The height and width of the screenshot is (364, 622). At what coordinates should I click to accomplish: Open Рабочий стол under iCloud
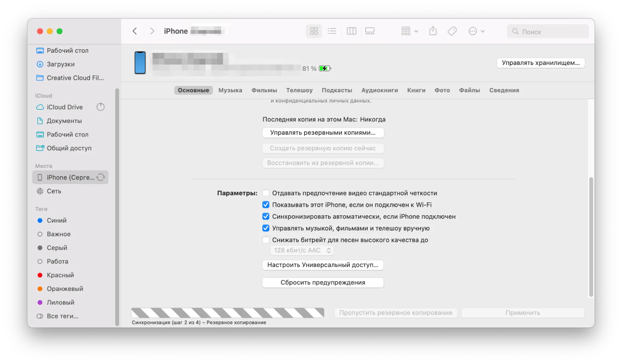68,134
